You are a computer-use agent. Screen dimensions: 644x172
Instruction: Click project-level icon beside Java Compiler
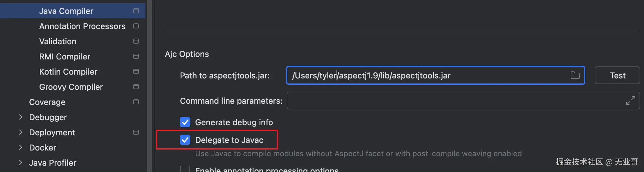pyautogui.click(x=136, y=11)
